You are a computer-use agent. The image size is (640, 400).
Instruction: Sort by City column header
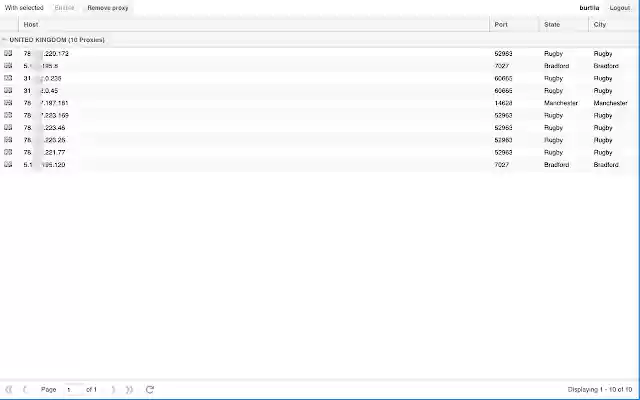613,24
